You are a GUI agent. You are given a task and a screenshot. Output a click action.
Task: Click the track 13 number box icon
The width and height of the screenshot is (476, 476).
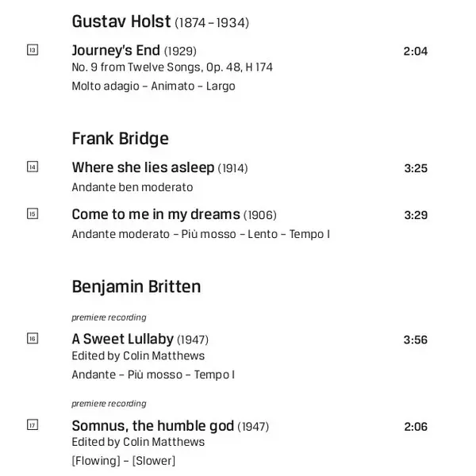[33, 50]
